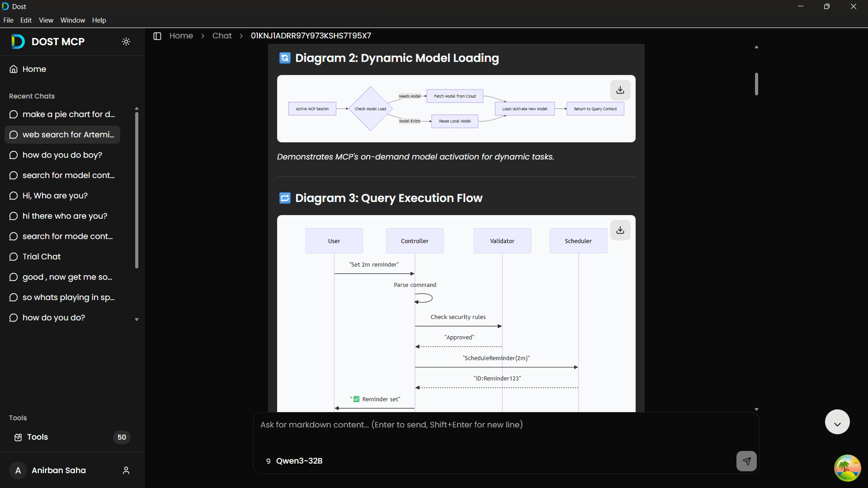Click the Tools count badge 50
The height and width of the screenshot is (488, 868).
pos(122,437)
